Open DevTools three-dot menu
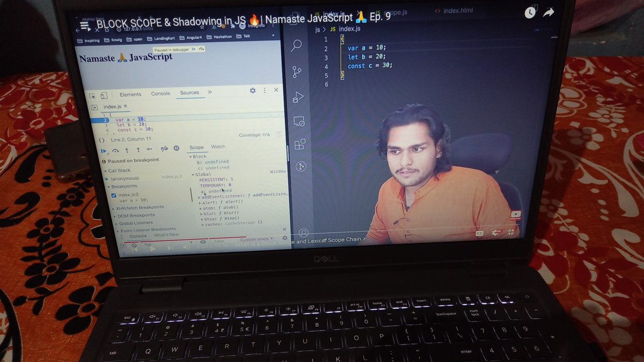This screenshot has height=362, width=644. pos(266,91)
